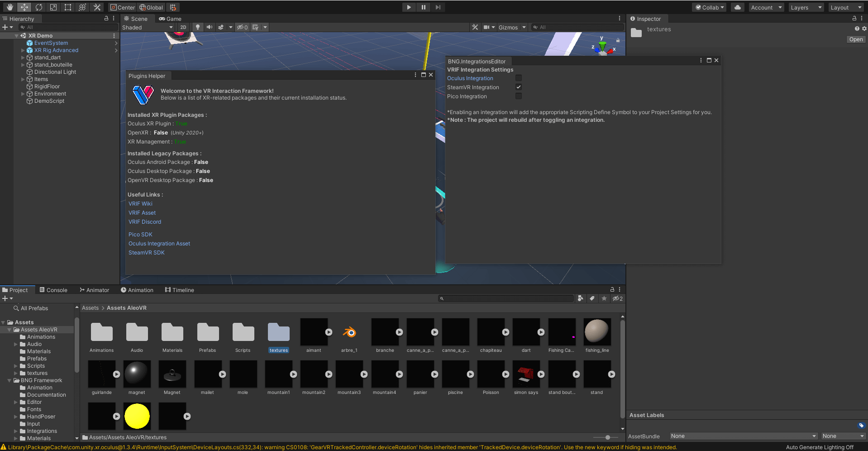Expand the Environment object in the Hierarchy
Viewport: 868px width, 451px height.
tap(23, 94)
